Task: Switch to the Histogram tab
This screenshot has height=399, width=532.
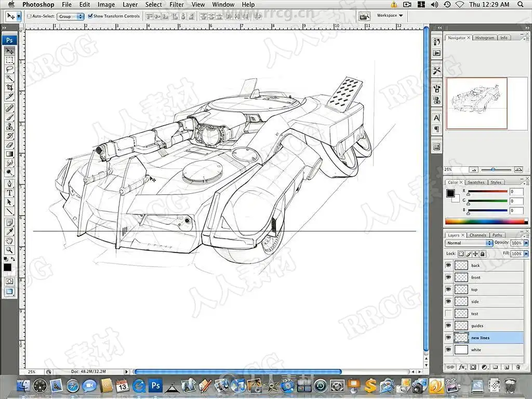Action: (484, 38)
